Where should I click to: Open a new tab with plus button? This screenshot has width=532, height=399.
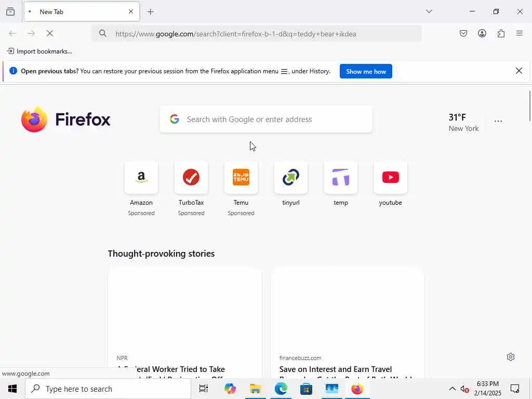(151, 12)
